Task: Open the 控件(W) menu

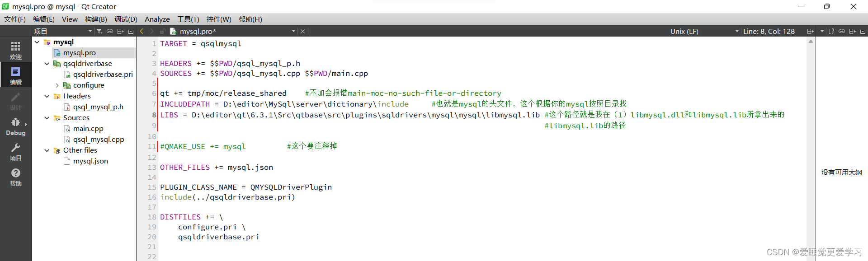Action: point(219,19)
